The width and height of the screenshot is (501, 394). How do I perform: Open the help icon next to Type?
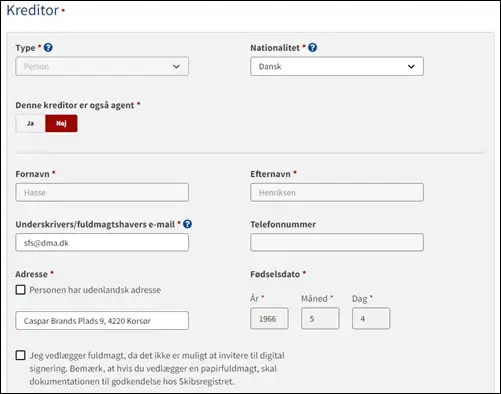point(48,48)
